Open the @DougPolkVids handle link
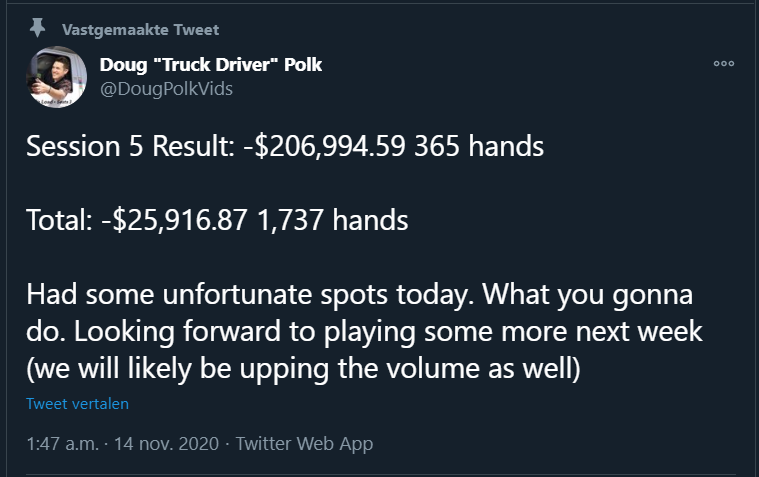This screenshot has height=477, width=759. pos(167,89)
